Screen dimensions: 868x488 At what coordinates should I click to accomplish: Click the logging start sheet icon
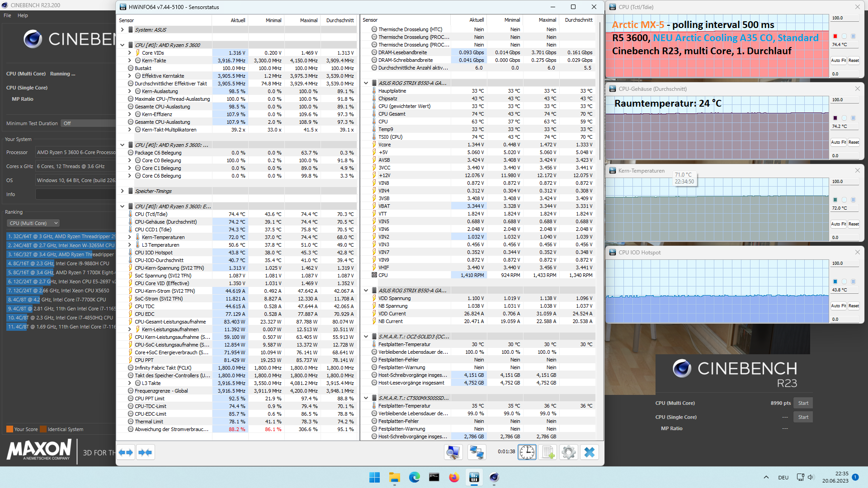tap(548, 452)
